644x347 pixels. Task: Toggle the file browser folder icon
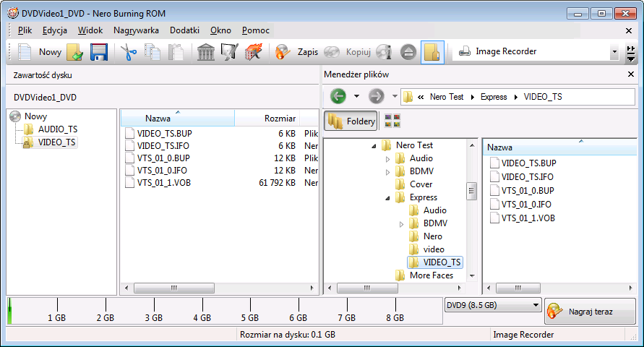(x=432, y=52)
